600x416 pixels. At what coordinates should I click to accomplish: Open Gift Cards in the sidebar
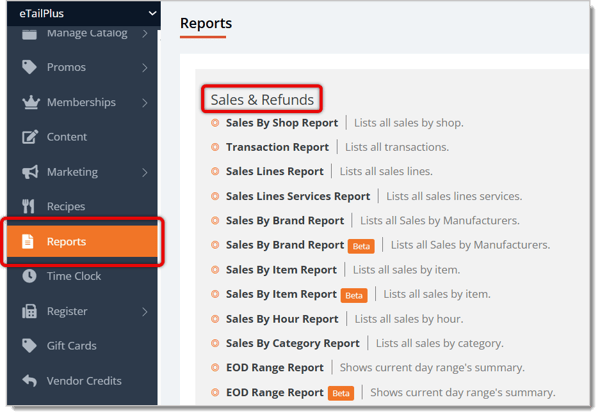82,346
